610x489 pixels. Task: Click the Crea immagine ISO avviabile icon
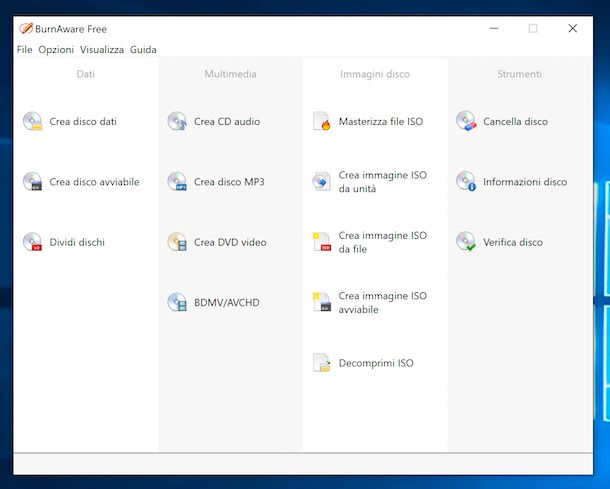point(322,302)
